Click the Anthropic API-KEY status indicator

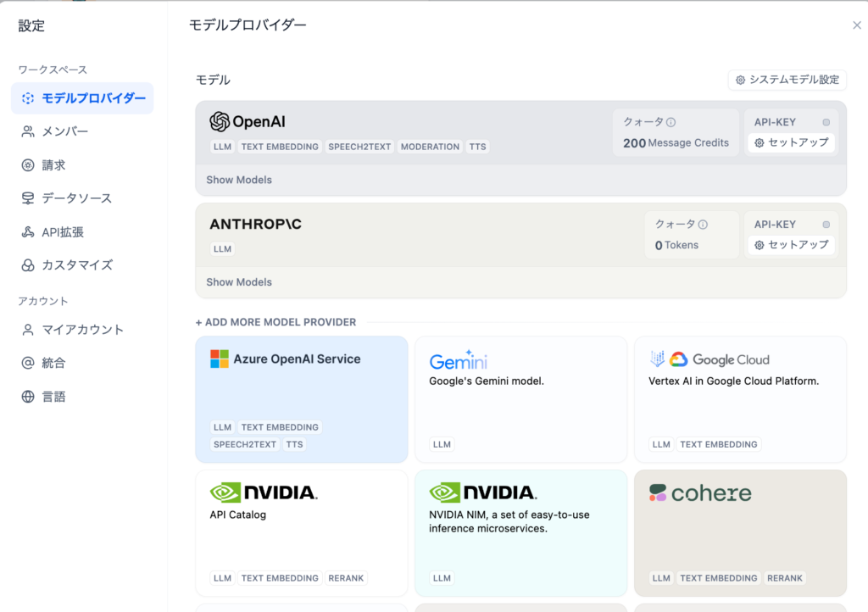826,225
